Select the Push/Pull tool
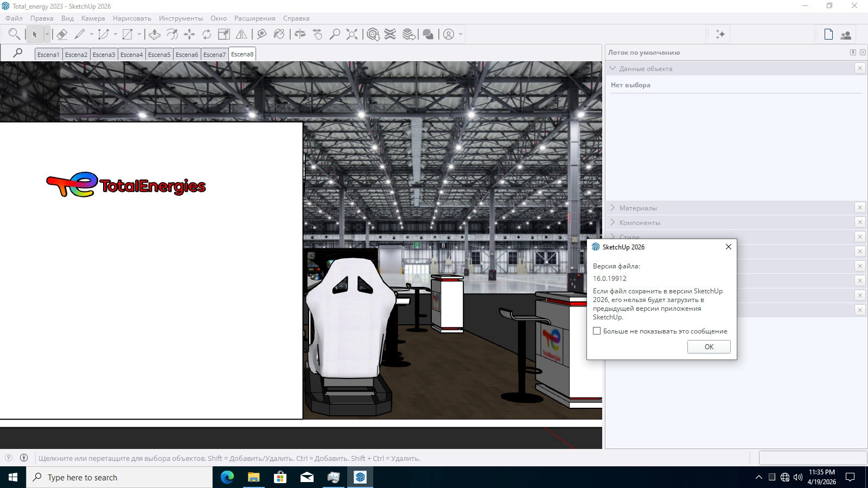This screenshot has height=488, width=868. click(x=154, y=34)
